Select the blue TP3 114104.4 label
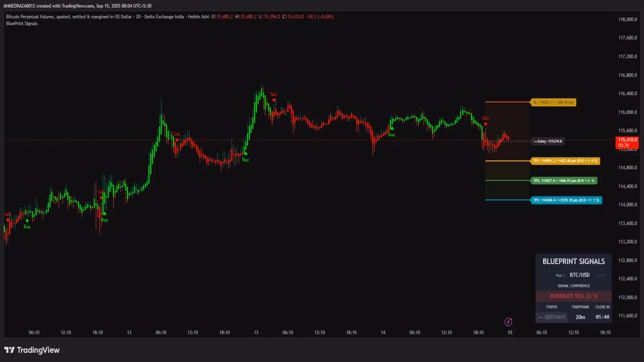The image size is (644, 362). [x=566, y=200]
